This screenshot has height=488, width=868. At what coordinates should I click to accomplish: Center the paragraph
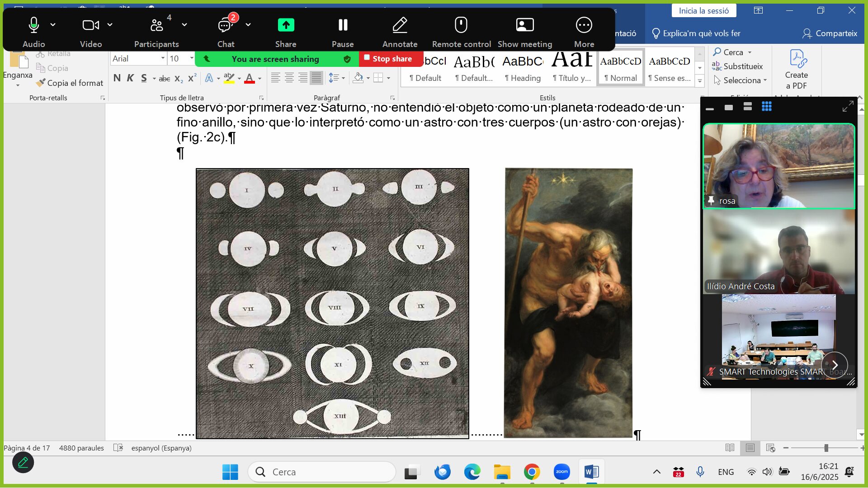pos(289,78)
